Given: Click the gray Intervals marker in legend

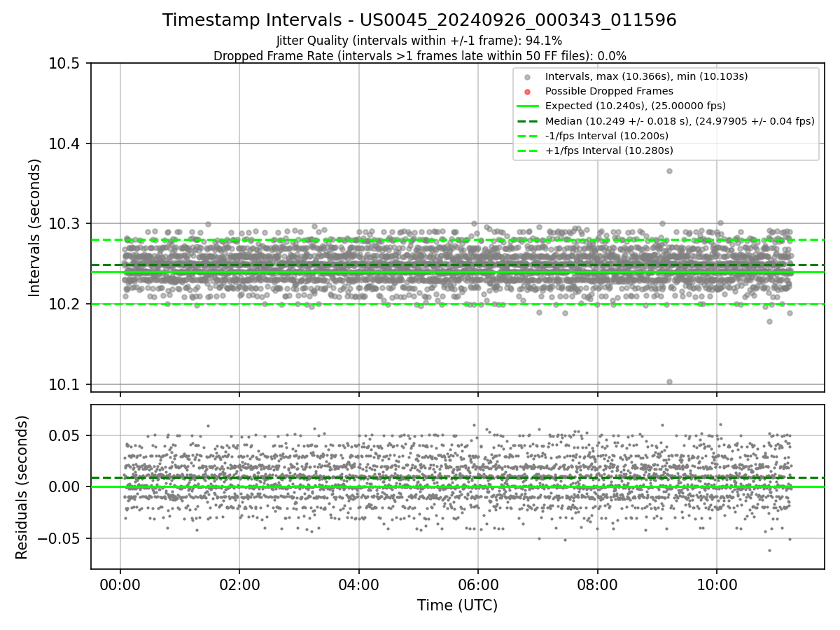Looking at the screenshot, I should [x=528, y=76].
